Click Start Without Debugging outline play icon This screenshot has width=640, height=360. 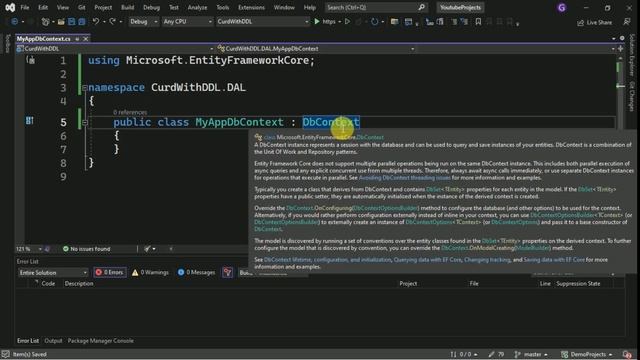[347, 22]
